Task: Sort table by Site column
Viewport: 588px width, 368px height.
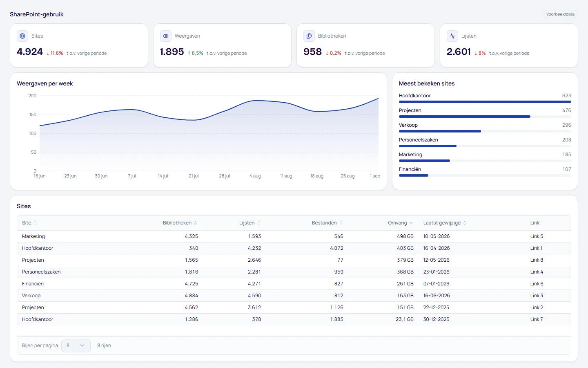Action: [29, 223]
